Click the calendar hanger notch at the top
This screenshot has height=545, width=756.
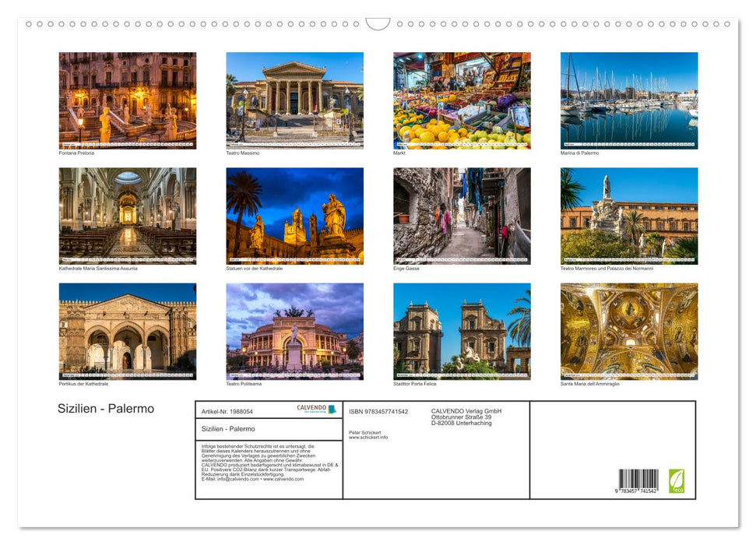click(x=378, y=24)
